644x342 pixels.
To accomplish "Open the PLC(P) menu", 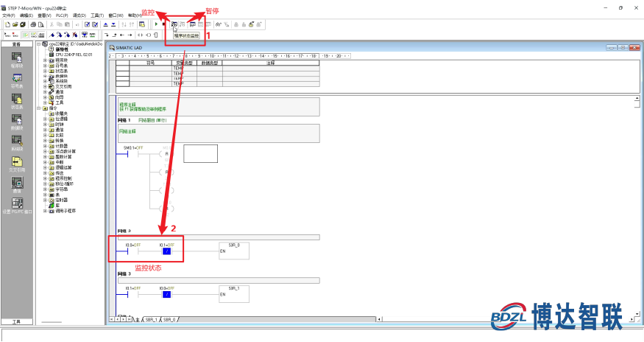I will pyautogui.click(x=62, y=15).
